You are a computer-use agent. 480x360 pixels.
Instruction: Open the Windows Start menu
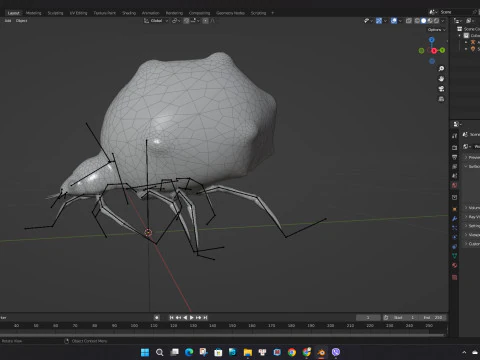(145, 352)
